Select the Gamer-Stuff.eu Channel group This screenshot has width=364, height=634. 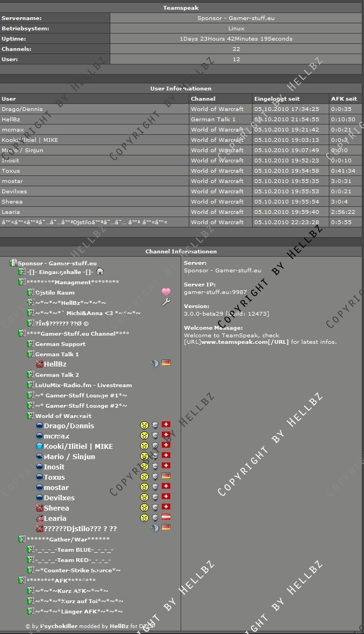tap(78, 334)
